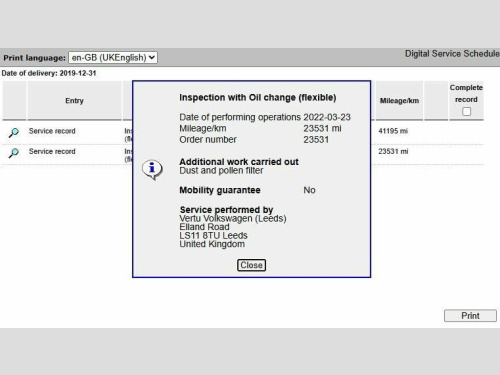Viewport: 500px width, 375px height.
Task: Click the Complete record column label
Action: tap(466, 94)
